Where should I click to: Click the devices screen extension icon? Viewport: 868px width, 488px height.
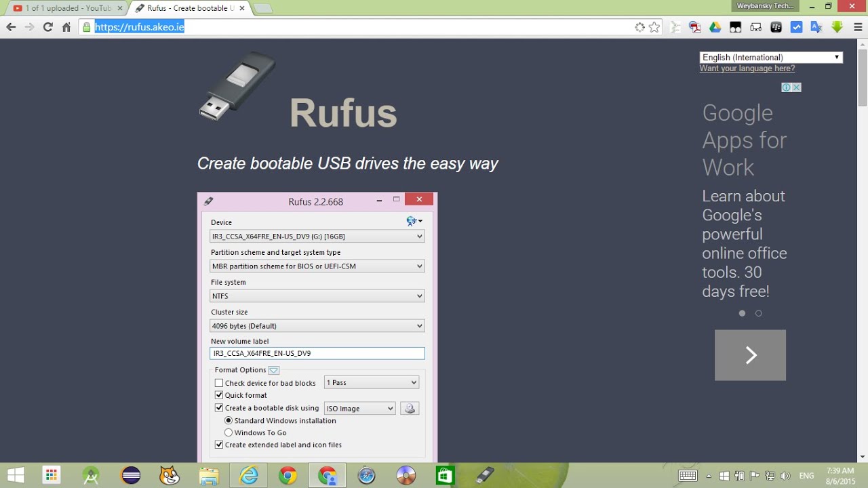pos(756,27)
